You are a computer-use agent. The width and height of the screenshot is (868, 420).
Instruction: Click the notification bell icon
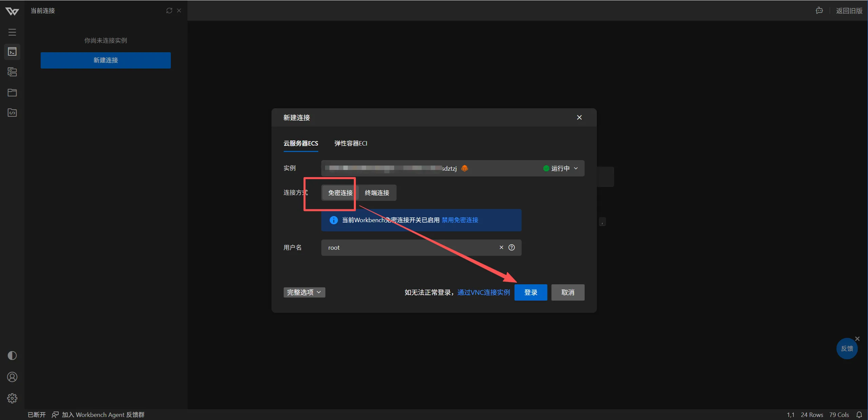[x=859, y=415]
